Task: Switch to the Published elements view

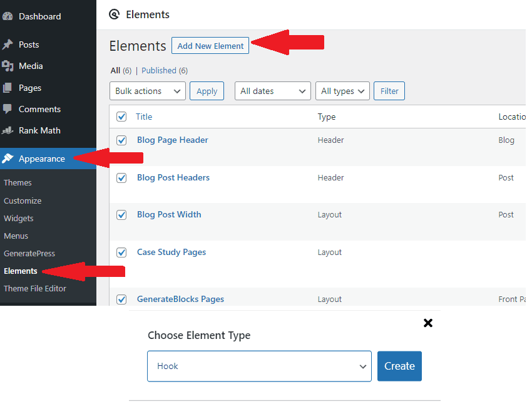Action: click(158, 70)
